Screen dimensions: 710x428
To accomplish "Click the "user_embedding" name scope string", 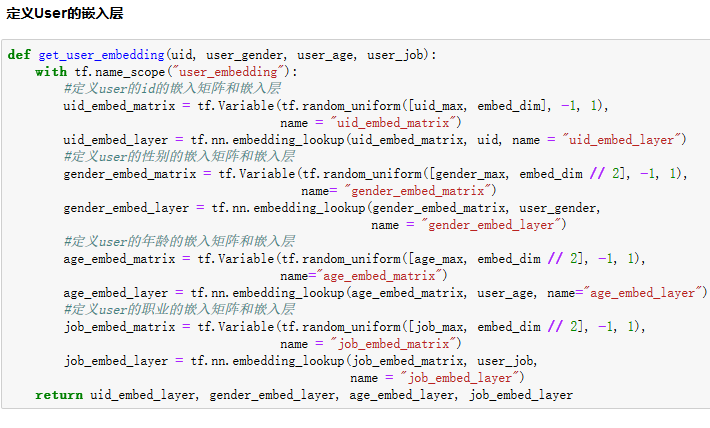I will coord(230,72).
